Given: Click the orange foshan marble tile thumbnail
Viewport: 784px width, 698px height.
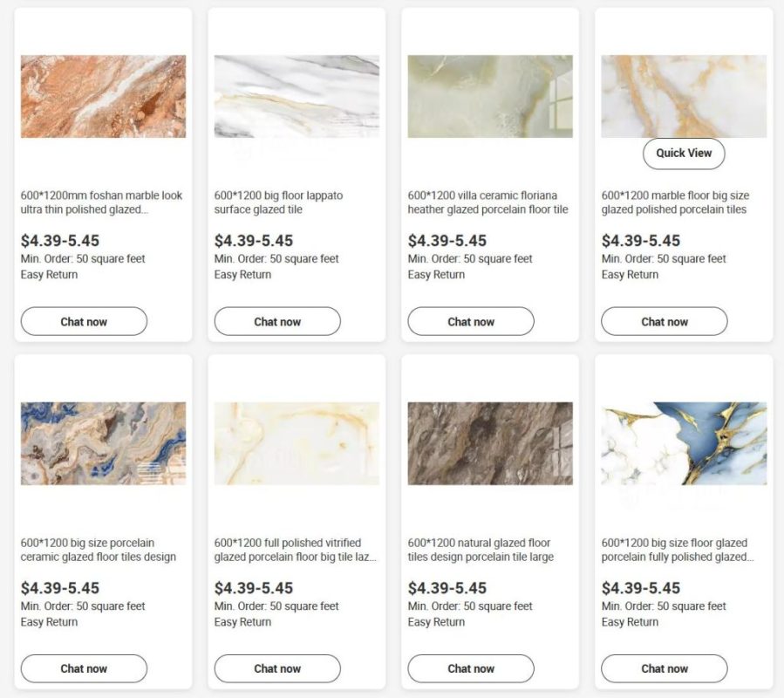Looking at the screenshot, I should coord(103,97).
